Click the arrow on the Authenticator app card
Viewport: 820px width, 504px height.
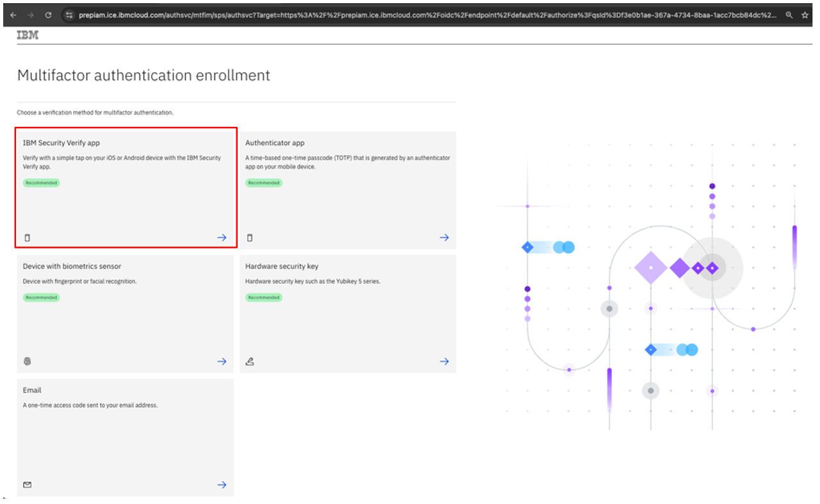pyautogui.click(x=444, y=238)
